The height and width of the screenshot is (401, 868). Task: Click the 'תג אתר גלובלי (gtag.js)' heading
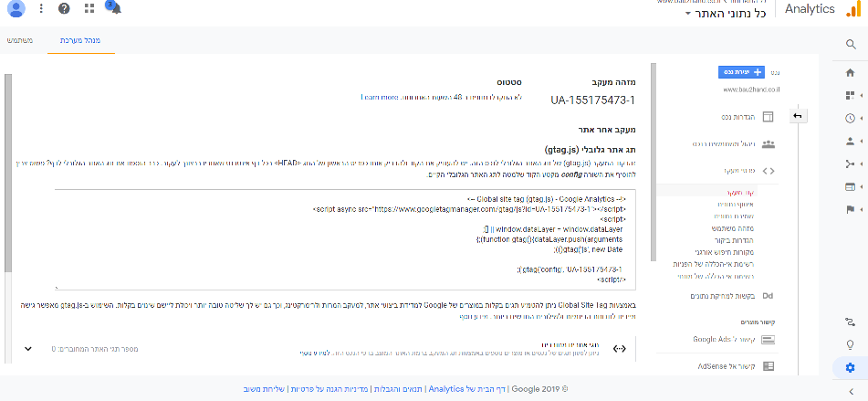(x=590, y=150)
